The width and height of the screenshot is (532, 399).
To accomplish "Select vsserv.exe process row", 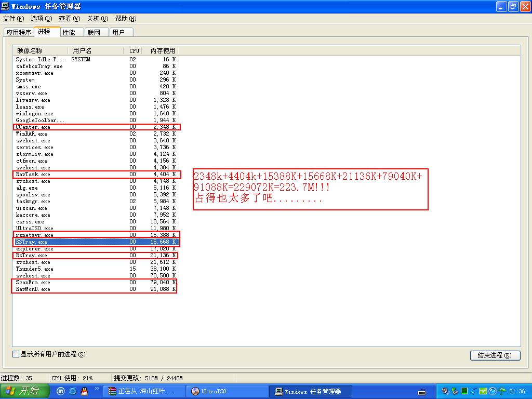I will click(x=96, y=94).
